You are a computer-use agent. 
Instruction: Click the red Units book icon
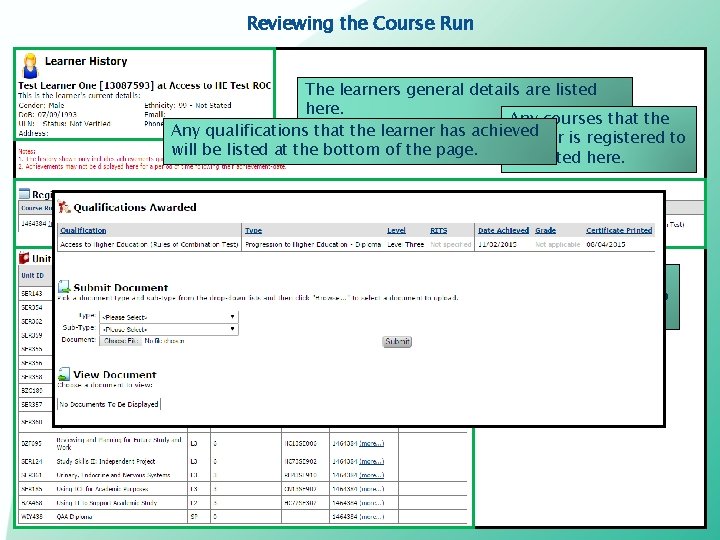pyautogui.click(x=24, y=258)
